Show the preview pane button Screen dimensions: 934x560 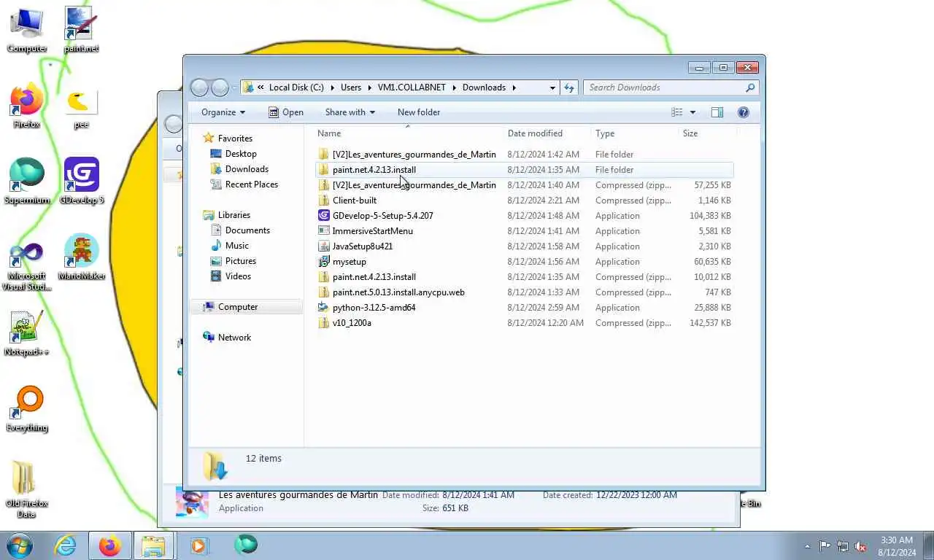click(717, 112)
